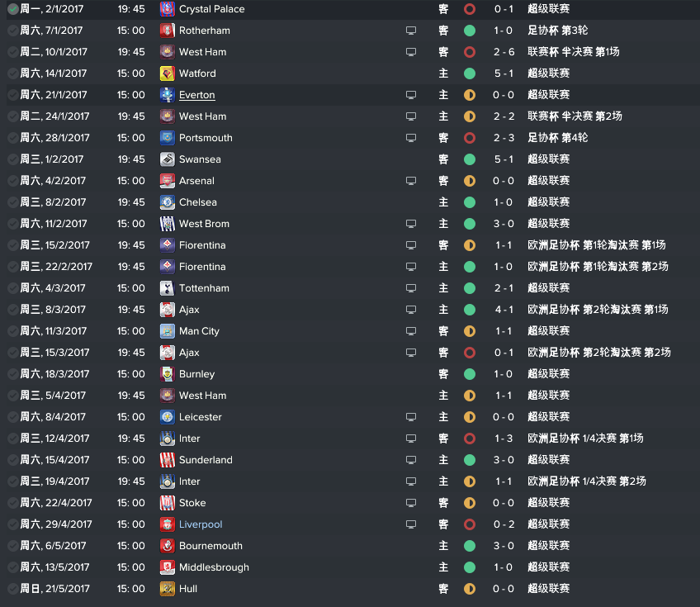The width and height of the screenshot is (700, 607).
Task: Click the TV broadcast icon for Man City match
Action: [x=411, y=331]
